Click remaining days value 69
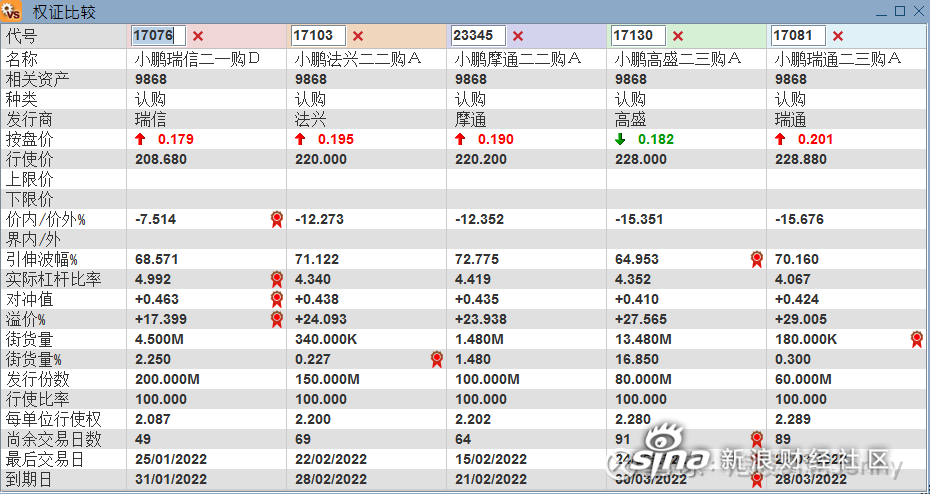Viewport: 930px width, 494px height. pyautogui.click(x=302, y=439)
